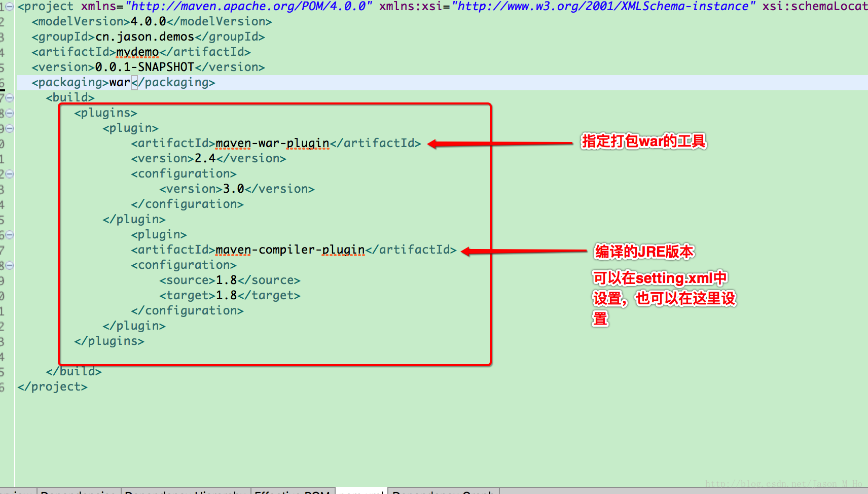
Task: Click the closing plugin tag after maven-war-plugin
Action: coord(134,220)
